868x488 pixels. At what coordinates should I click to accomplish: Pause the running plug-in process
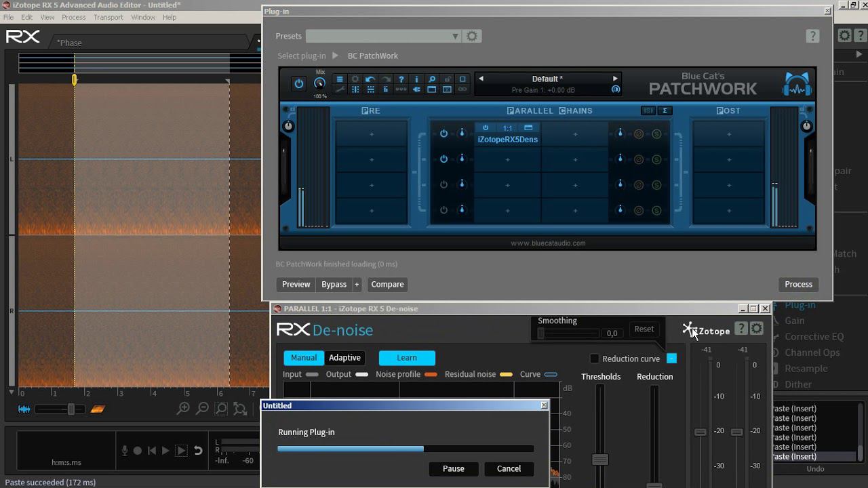(454, 468)
